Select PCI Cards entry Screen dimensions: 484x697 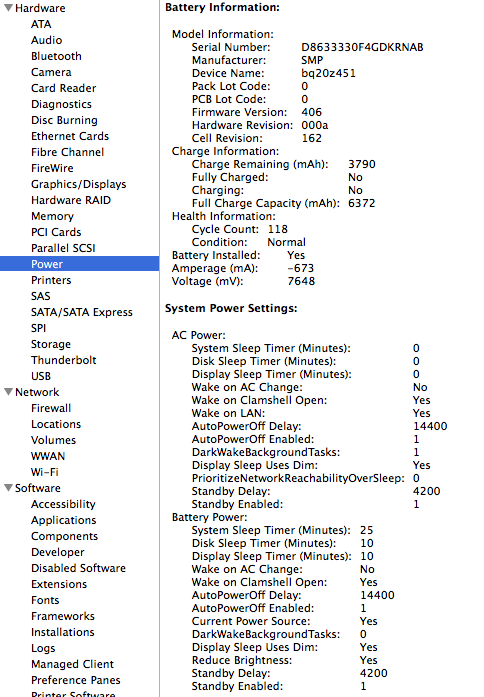56,232
